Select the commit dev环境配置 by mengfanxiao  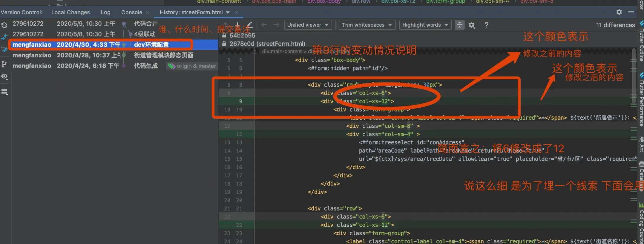[x=115, y=45]
